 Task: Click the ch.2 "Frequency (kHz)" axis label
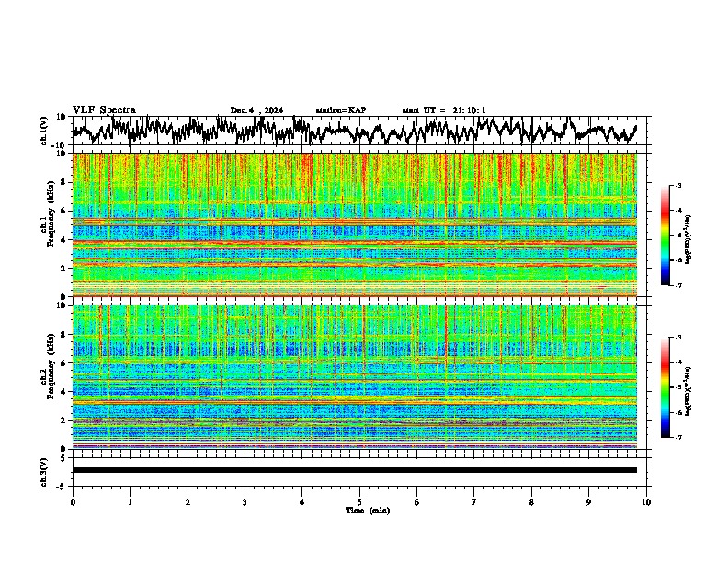[51, 366]
